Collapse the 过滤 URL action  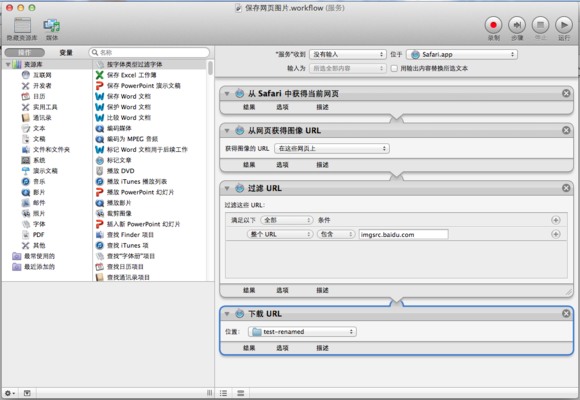(x=227, y=188)
